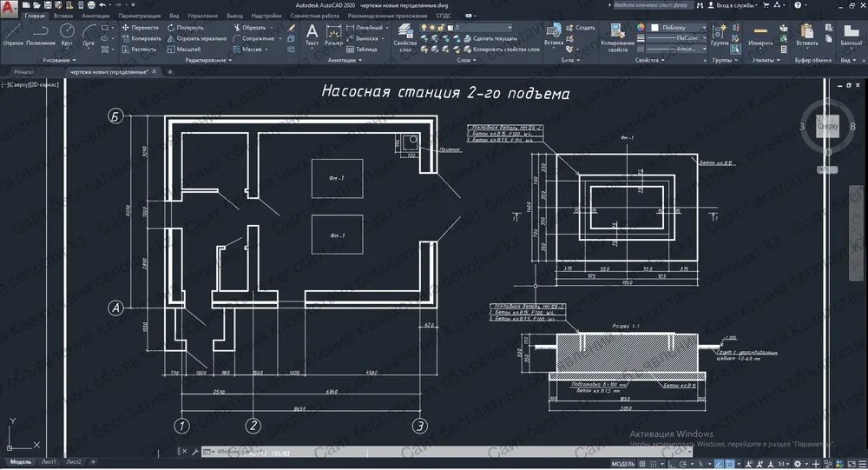This screenshot has width=868, height=470.
Task: Click the Копировать copy tool
Action: [141, 38]
